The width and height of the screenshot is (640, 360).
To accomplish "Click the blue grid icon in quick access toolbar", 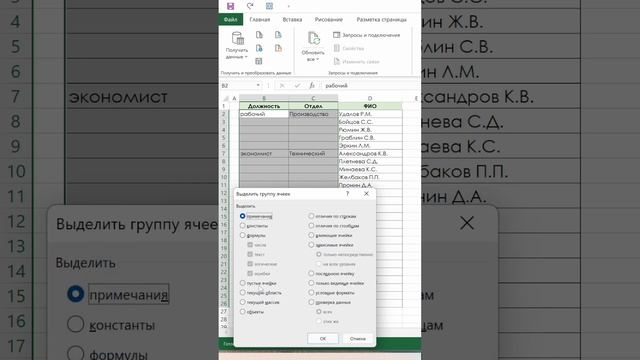I will click(x=269, y=6).
